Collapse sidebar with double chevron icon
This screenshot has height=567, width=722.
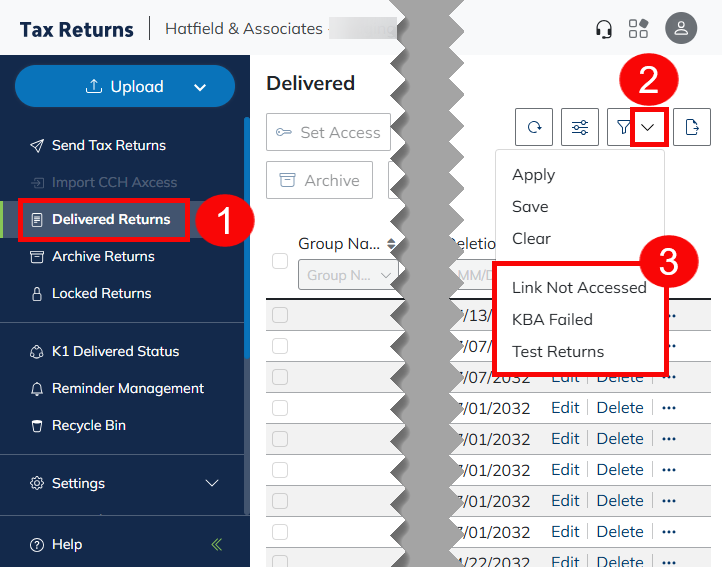coord(217,545)
